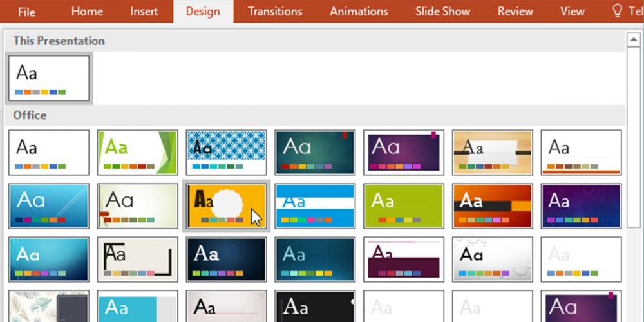Select the orange-red theme with black band
This screenshot has height=322, width=644.
pos(493,205)
